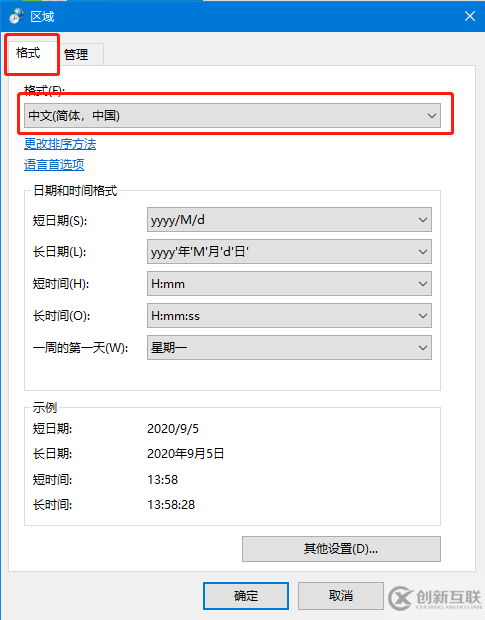This screenshot has height=620, width=485.
Task: Switch to the 格式 tab
Action: pyautogui.click(x=28, y=53)
